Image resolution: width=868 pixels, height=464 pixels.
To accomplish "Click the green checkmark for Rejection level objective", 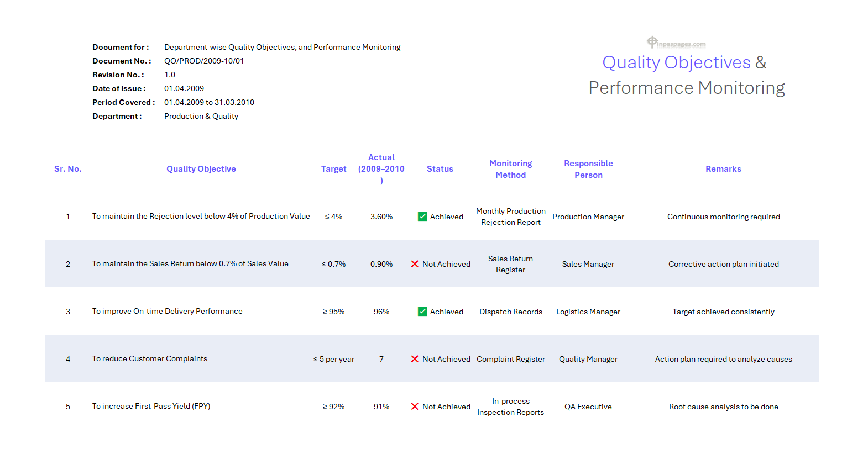I will tap(422, 217).
